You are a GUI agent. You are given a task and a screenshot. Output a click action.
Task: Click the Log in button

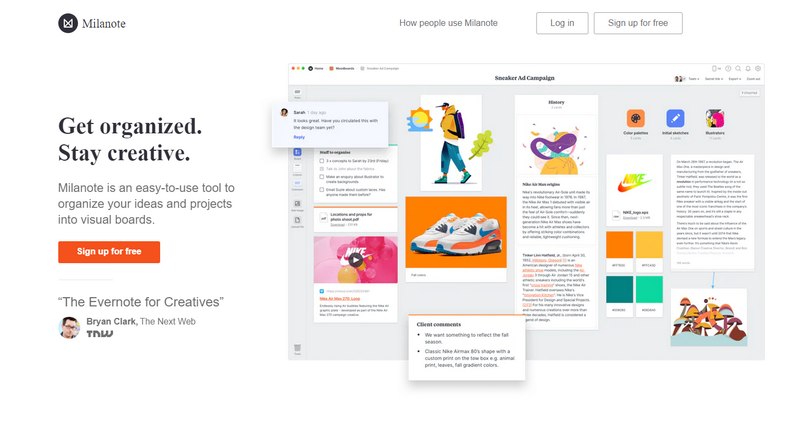click(562, 23)
